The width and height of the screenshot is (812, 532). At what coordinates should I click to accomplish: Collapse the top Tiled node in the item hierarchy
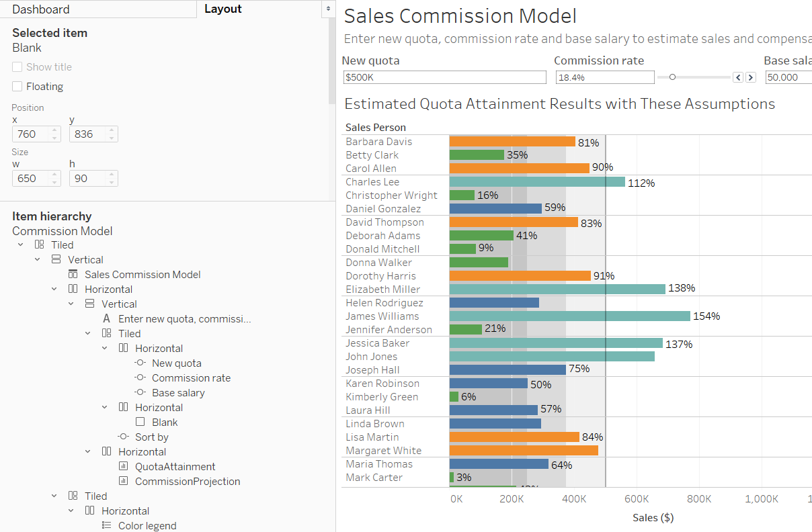pos(20,244)
